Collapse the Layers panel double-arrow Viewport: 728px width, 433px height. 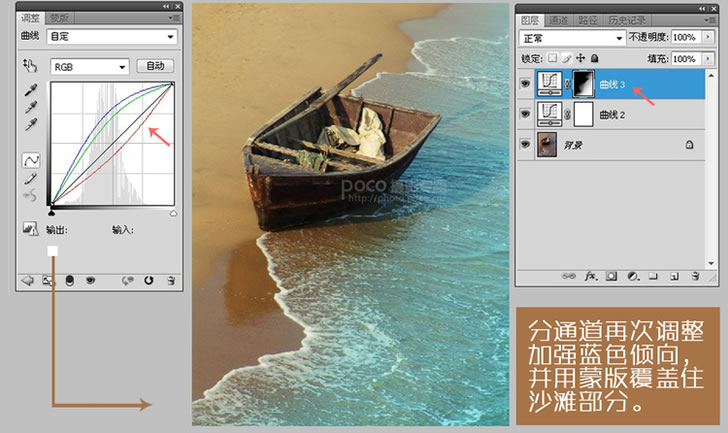(704, 9)
